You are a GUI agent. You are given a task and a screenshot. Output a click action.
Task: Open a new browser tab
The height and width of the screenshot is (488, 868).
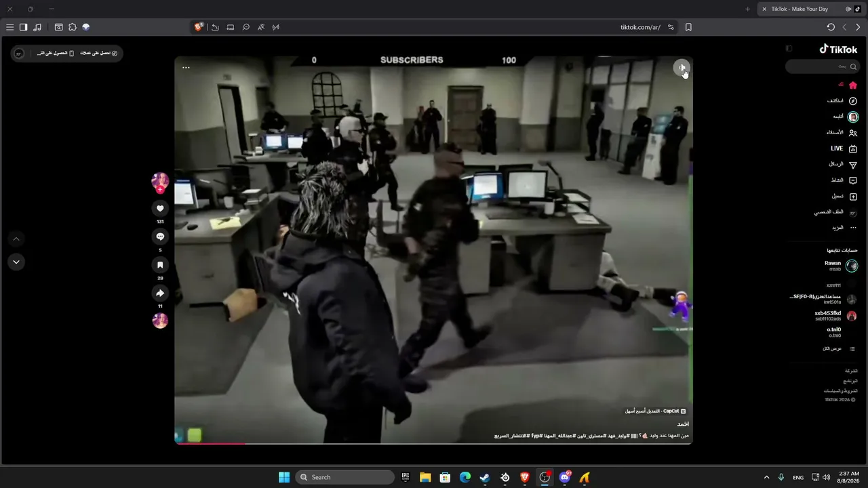(748, 9)
